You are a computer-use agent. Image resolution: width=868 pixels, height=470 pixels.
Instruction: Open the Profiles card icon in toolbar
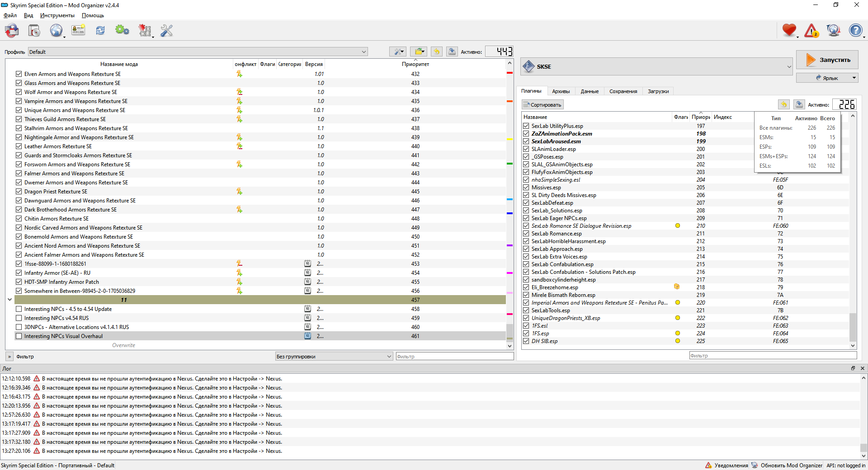click(x=78, y=31)
